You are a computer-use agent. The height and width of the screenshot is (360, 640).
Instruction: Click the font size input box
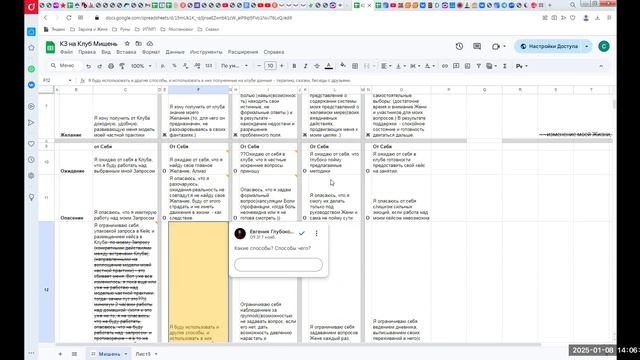[x=270, y=66]
